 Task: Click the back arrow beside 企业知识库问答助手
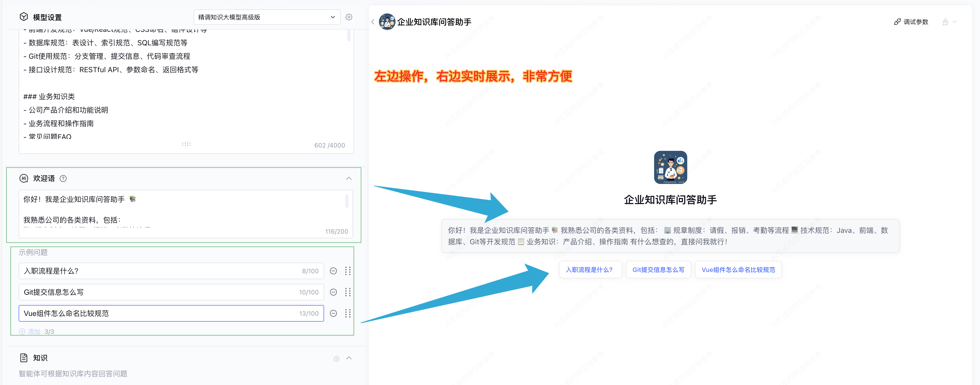click(373, 22)
